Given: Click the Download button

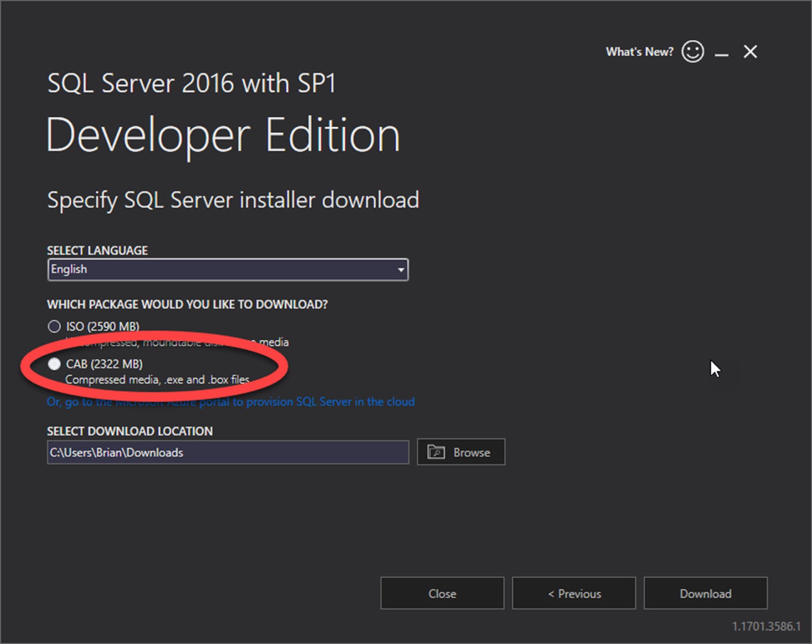Looking at the screenshot, I should coord(705,593).
